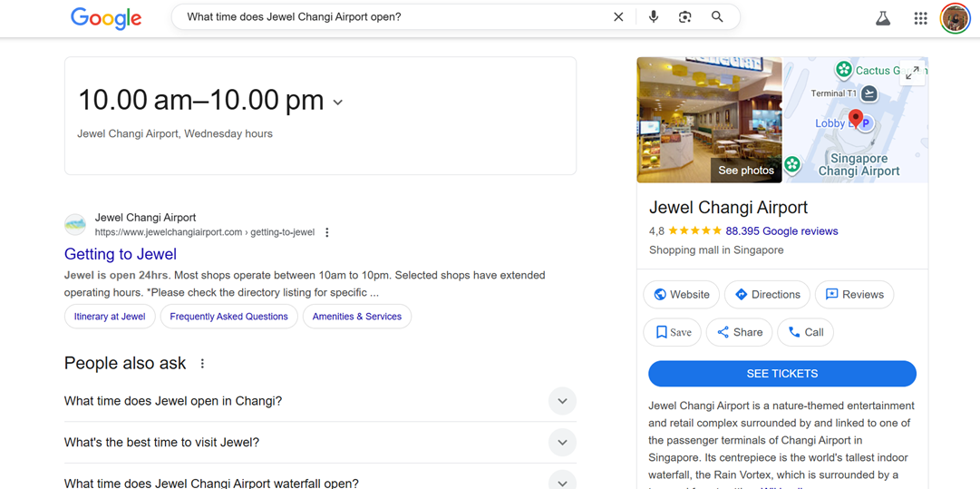The width and height of the screenshot is (980, 489).
Task: Open more options for Jewel result
Action: pos(327,232)
